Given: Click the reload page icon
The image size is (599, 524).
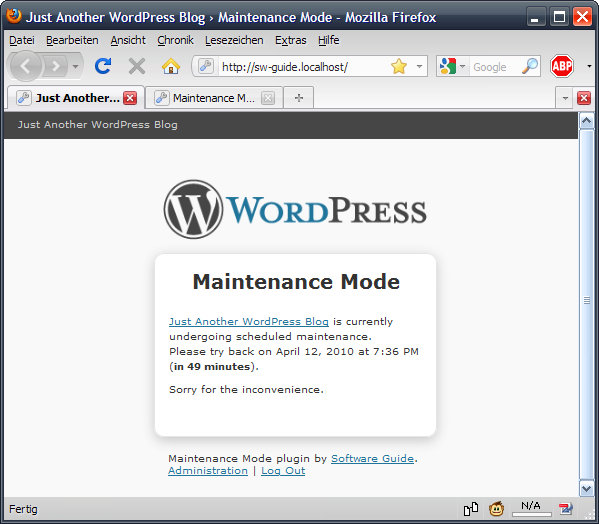Looking at the screenshot, I should click(x=103, y=66).
